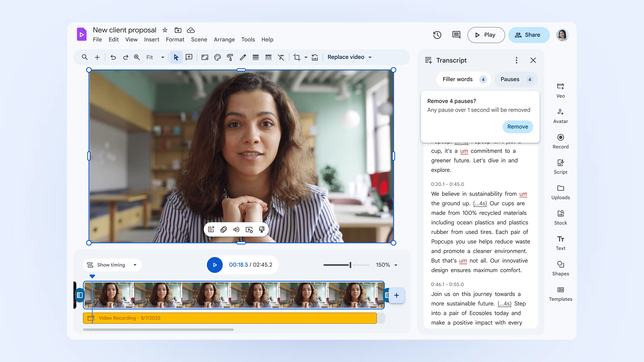Select the Paint format tool
The height and width of the screenshot is (362, 644).
[x=230, y=57]
